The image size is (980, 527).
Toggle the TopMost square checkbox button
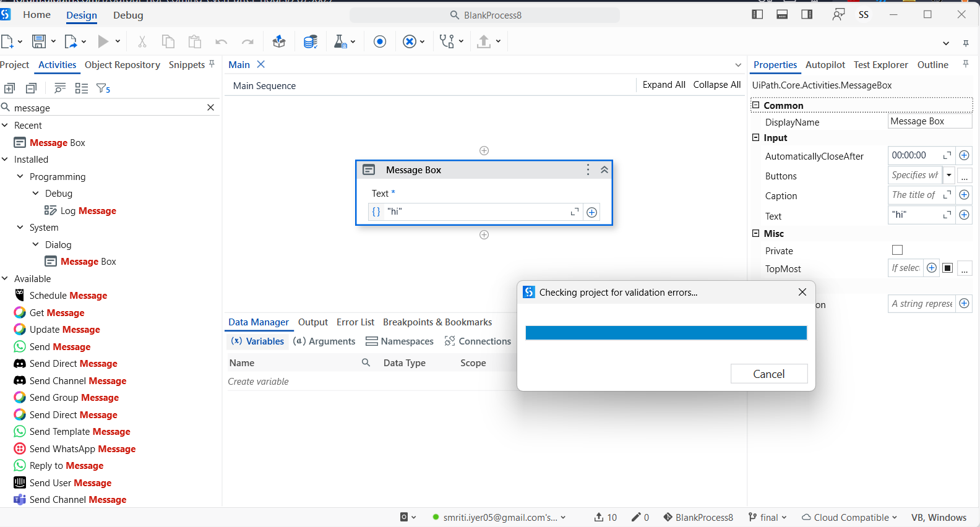point(947,268)
